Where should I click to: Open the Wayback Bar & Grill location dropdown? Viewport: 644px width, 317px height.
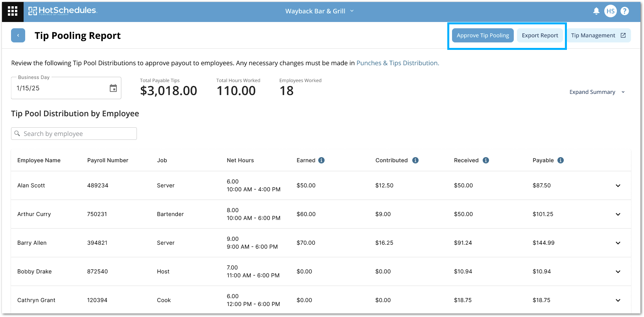click(319, 11)
